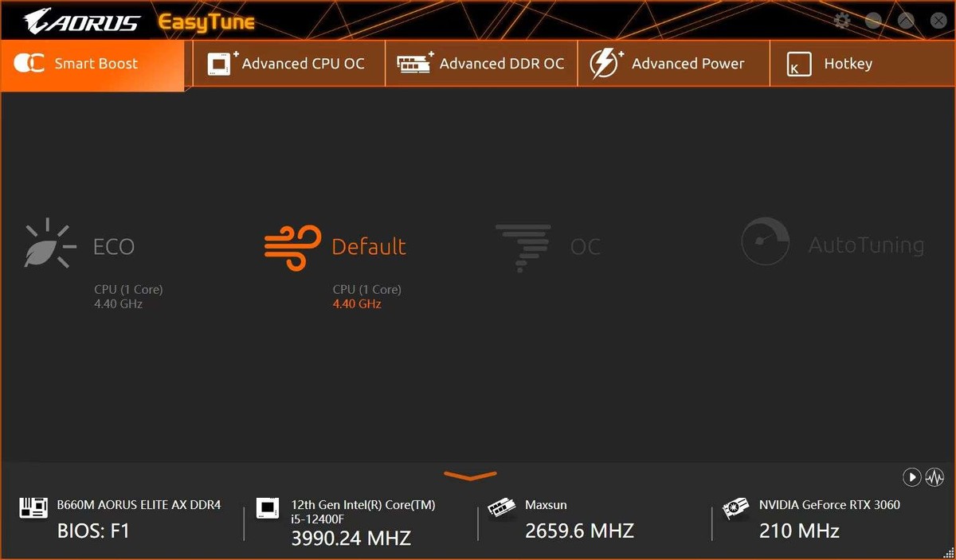Click the CPU chip icon near i5-12400F
The image size is (956, 560).
[268, 508]
